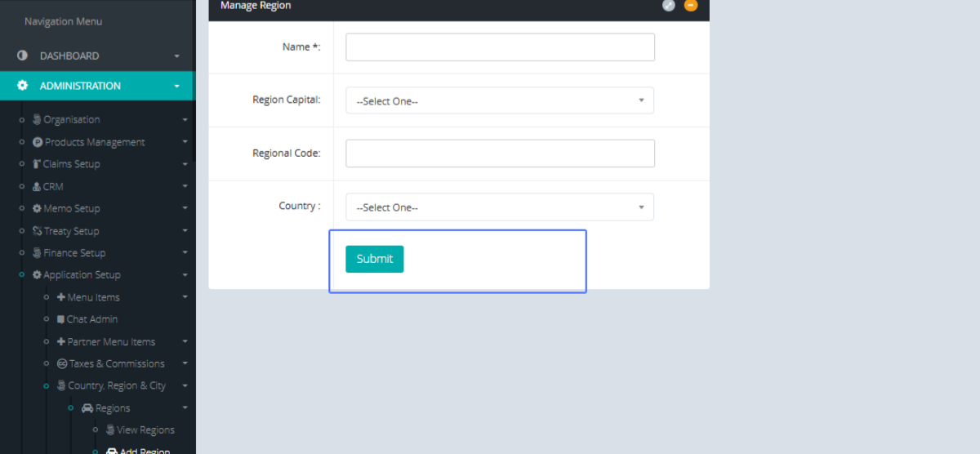Click the Regions car icon
This screenshot has width=980, height=454.
click(x=87, y=408)
